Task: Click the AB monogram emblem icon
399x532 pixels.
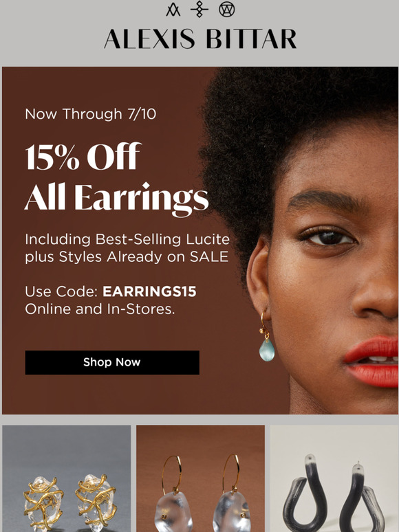Action: 173,10
